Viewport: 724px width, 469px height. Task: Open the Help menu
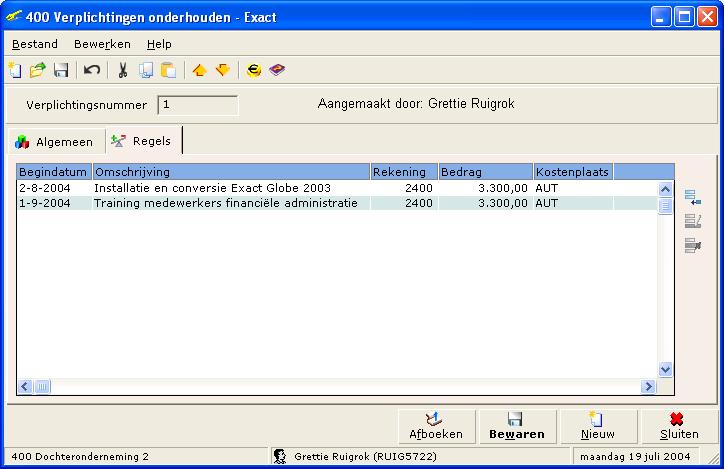(x=159, y=44)
